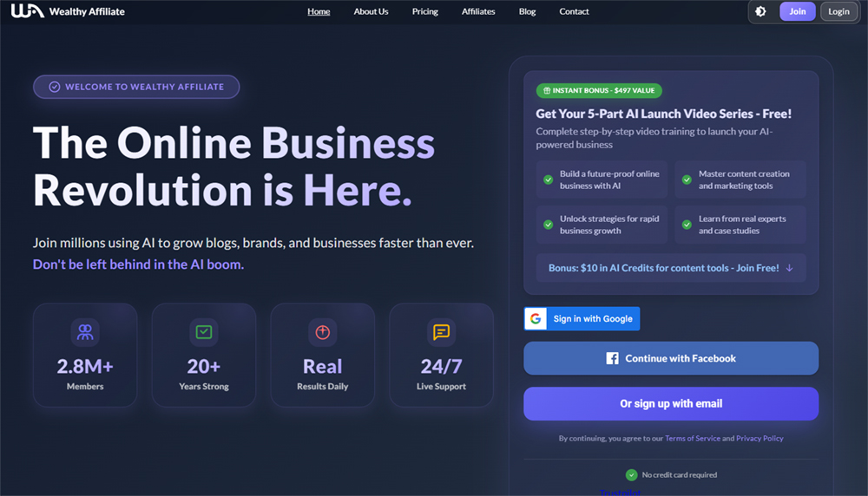Open the Blog menu item
Image resolution: width=868 pixels, height=496 pixels.
527,11
